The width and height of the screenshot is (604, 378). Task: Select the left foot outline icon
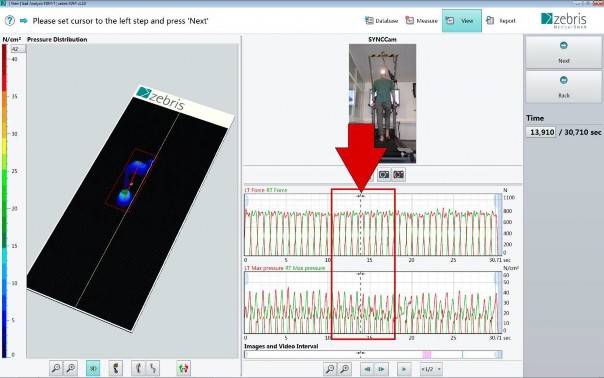[x=138, y=368]
